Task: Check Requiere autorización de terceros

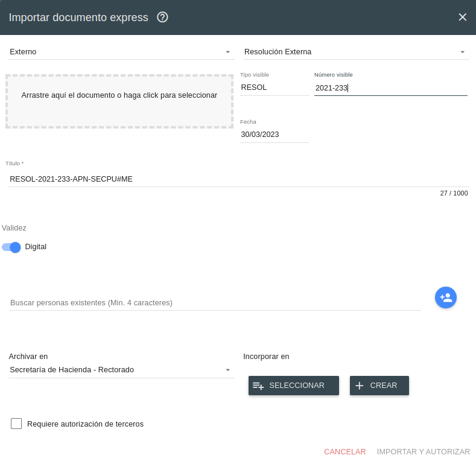Action: click(16, 424)
